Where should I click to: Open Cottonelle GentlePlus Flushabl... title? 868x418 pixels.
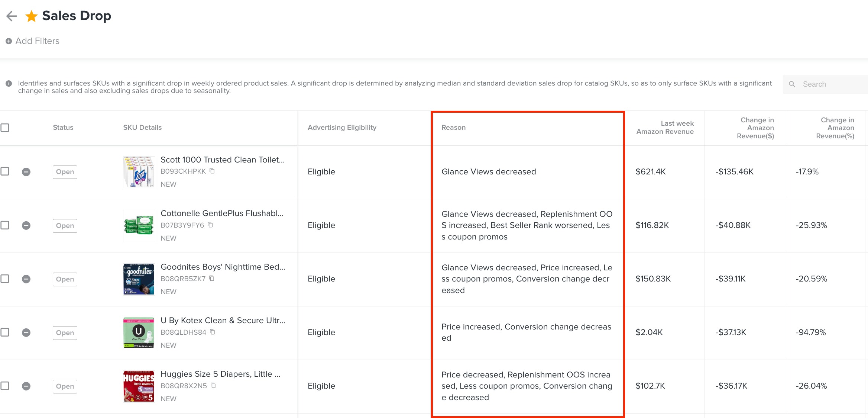pos(222,213)
